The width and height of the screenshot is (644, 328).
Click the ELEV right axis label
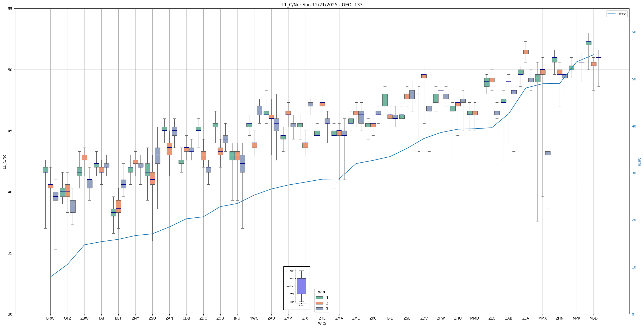pyautogui.click(x=640, y=162)
